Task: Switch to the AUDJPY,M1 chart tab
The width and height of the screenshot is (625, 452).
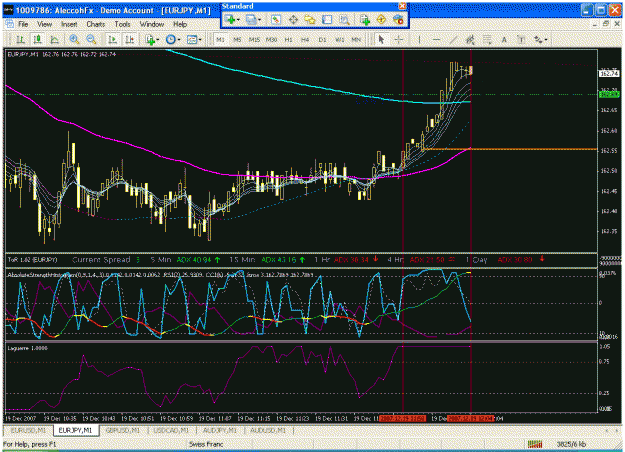Action: [x=220, y=430]
